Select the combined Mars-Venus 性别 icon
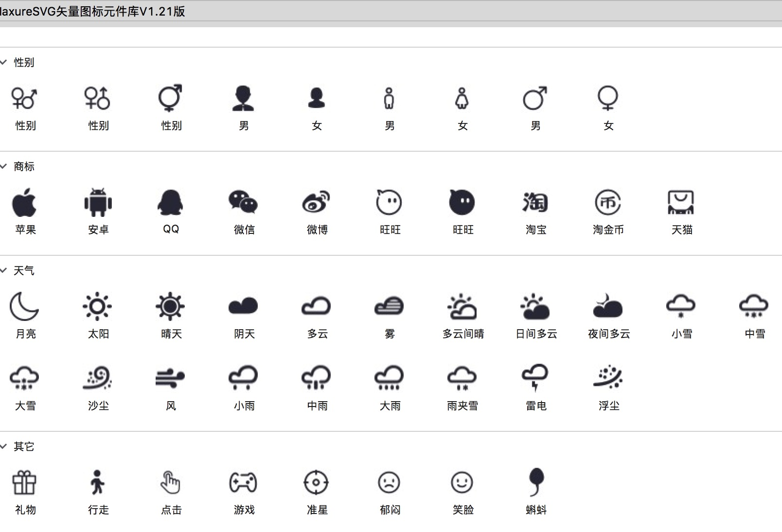The image size is (782, 532). click(170, 98)
